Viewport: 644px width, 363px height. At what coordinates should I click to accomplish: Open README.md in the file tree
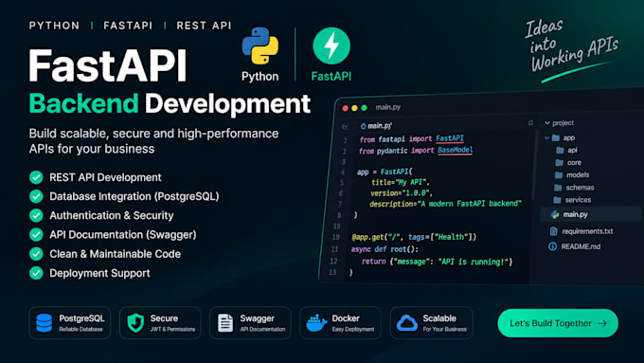pos(575,246)
